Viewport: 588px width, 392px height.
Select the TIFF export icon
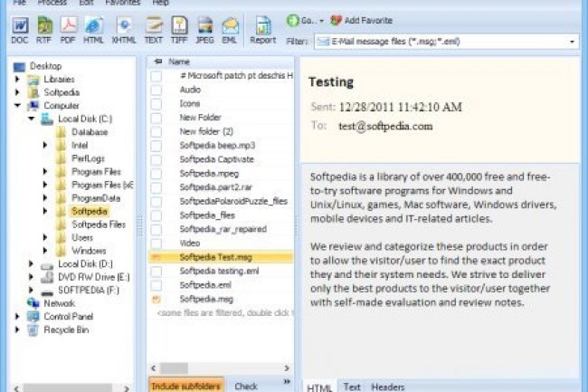179,29
